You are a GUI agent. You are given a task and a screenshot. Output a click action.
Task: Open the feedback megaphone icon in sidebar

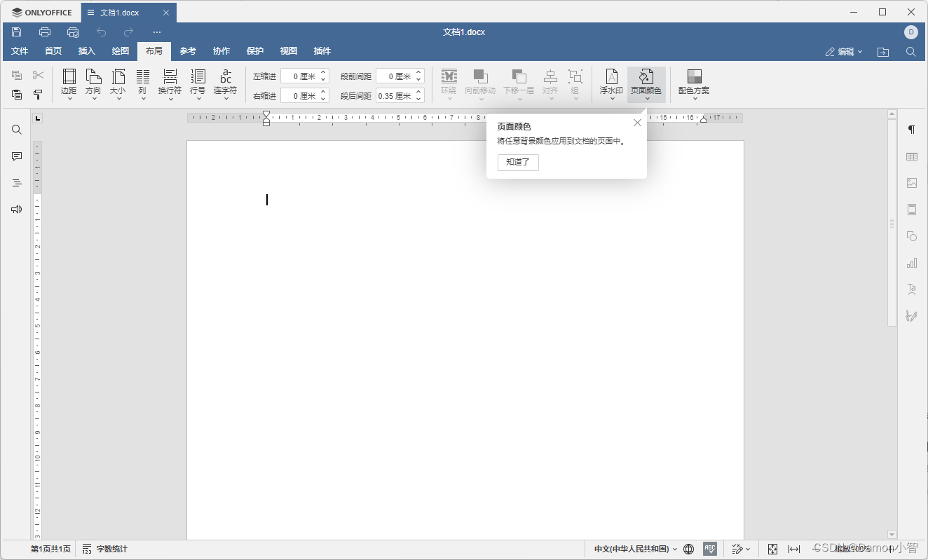17,209
